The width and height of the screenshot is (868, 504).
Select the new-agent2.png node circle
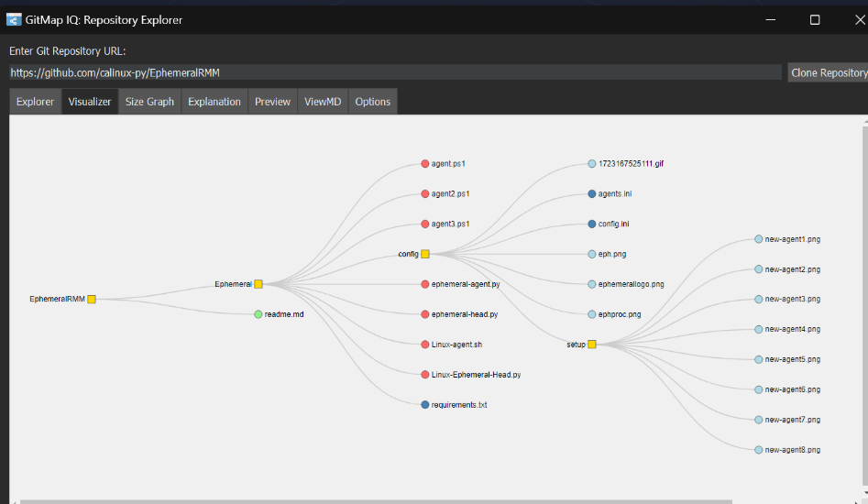coord(758,269)
